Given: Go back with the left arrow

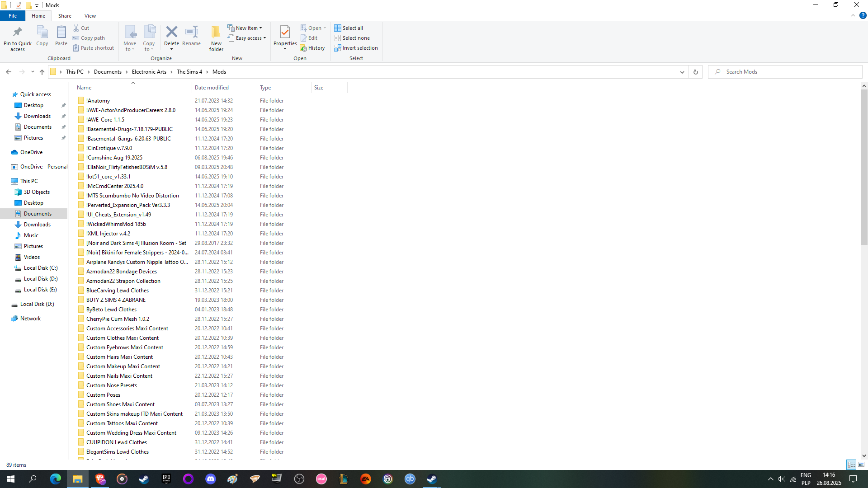Looking at the screenshot, I should tap(9, 72).
